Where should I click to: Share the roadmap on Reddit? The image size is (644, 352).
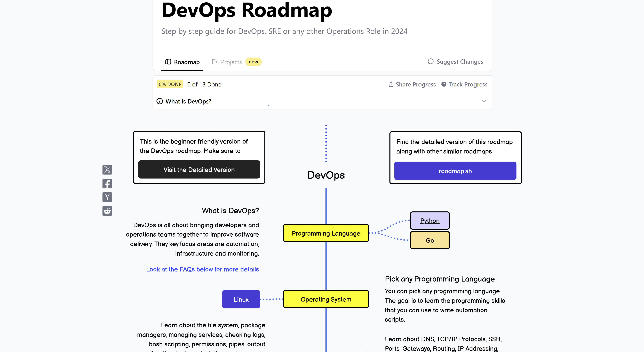point(107,211)
